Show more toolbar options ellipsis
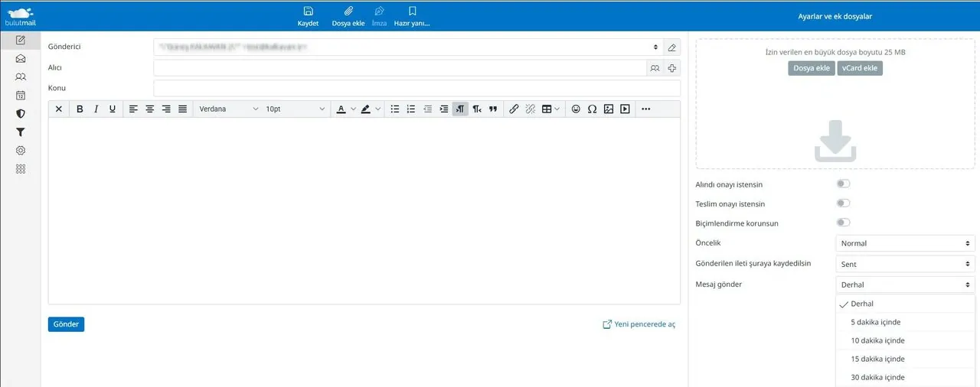980x387 pixels. (x=645, y=109)
